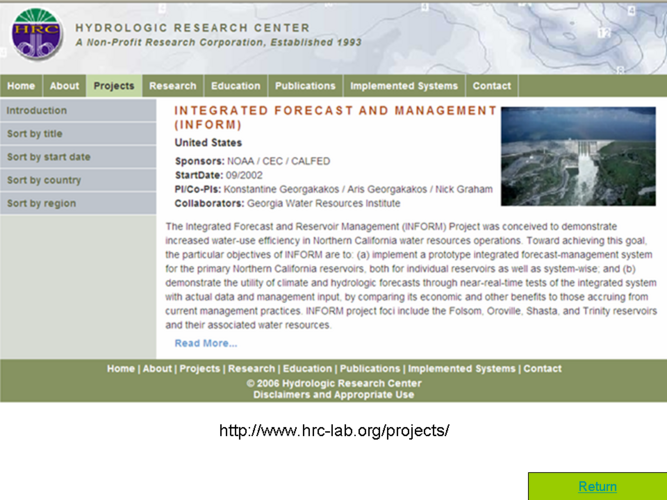Click the United States country label
Image resolution: width=667 pixels, height=500 pixels.
[x=208, y=143]
